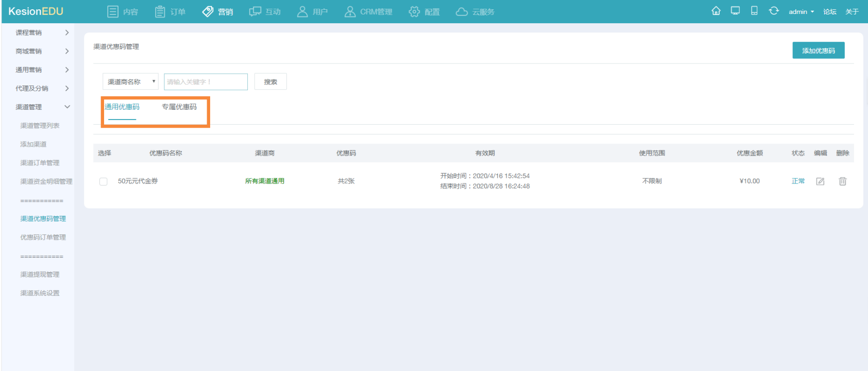Delete the 50元代金券 coupon with trash icon
This screenshot has height=371, width=868.
(843, 181)
